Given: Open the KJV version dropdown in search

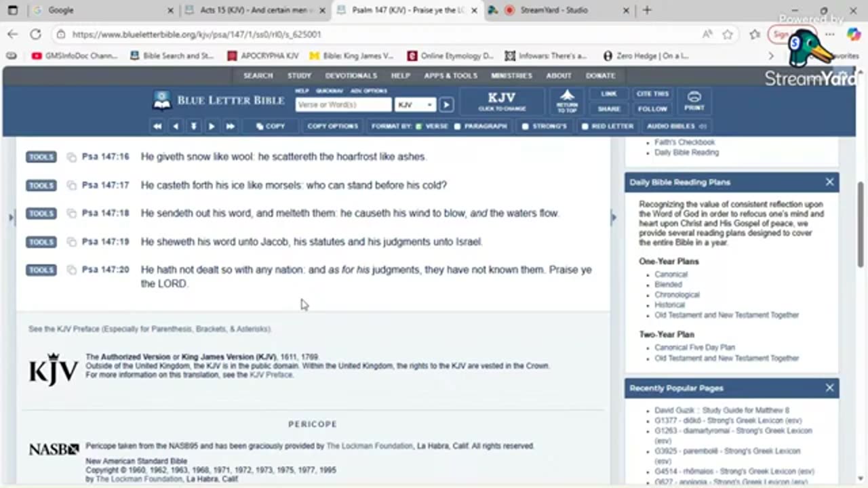Looking at the screenshot, I should [415, 104].
